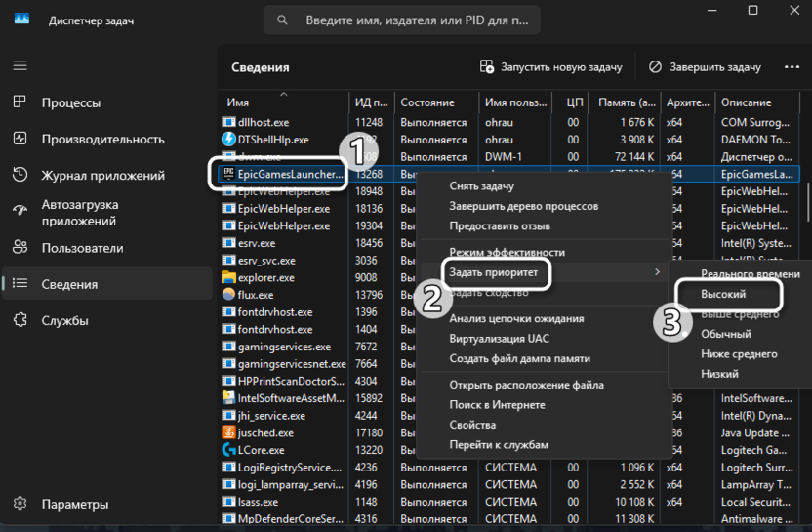Choose Завершить дерево процессов
Image resolution: width=812 pixels, height=532 pixels.
coord(544,206)
